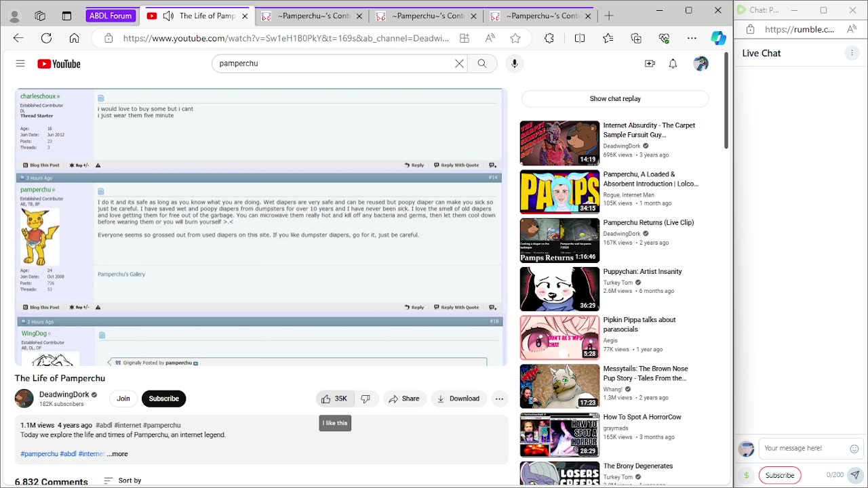Screen dimensions: 868x488
Task: Open the Rumble rant dollar icon
Action: point(747,475)
